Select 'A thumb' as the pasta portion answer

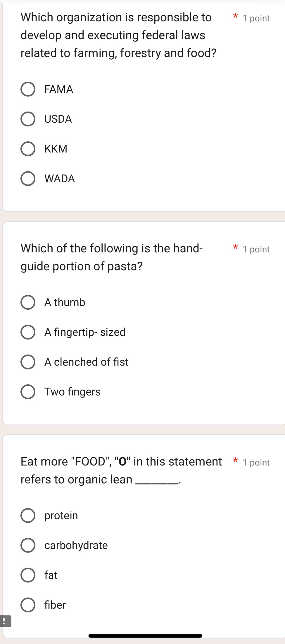(x=28, y=302)
